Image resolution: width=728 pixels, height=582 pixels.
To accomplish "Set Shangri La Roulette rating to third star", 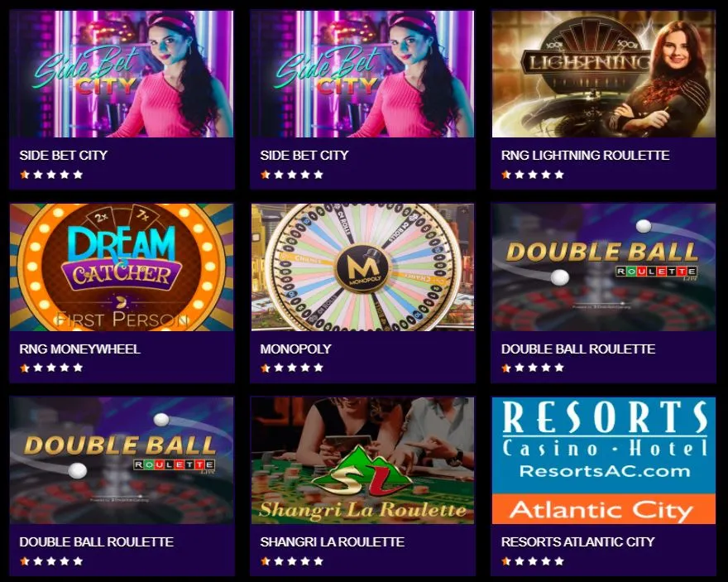I will [291, 561].
